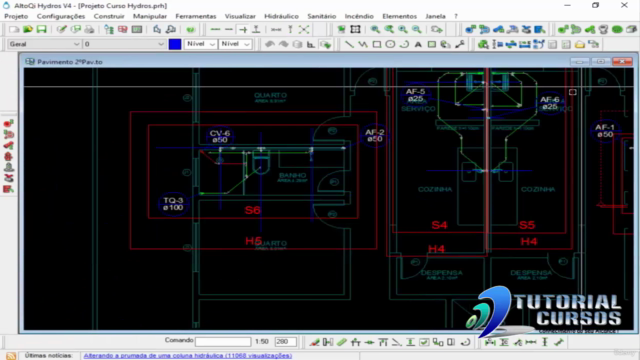This screenshot has width=640, height=360.
Task: Open the Geral layer dropdown
Action: tap(44, 44)
